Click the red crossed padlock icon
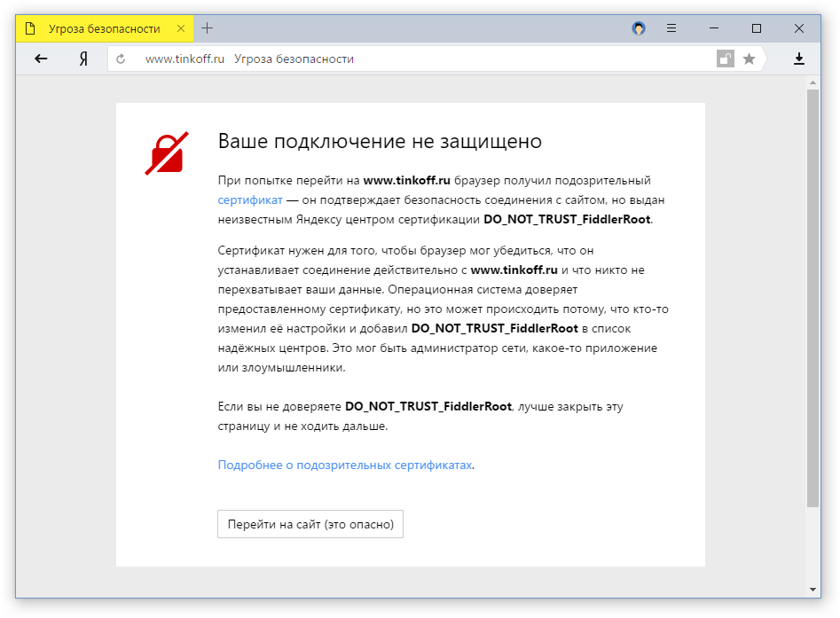This screenshot has width=840, height=618. coord(167,153)
